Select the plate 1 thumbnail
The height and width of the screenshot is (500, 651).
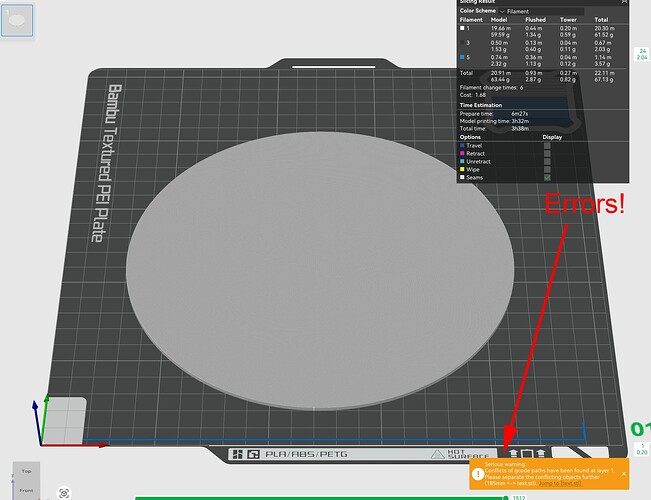[17, 21]
